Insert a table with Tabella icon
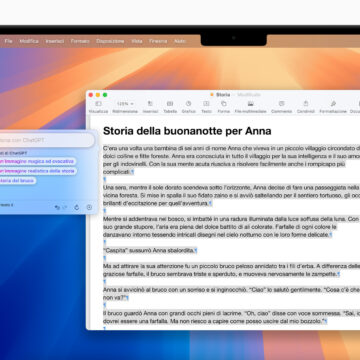This screenshot has width=360, height=360. [170, 104]
